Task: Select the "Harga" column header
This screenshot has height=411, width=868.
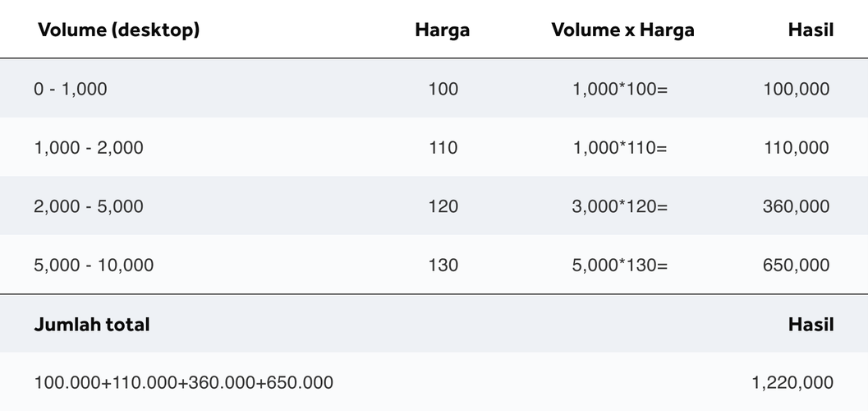Action: (443, 30)
